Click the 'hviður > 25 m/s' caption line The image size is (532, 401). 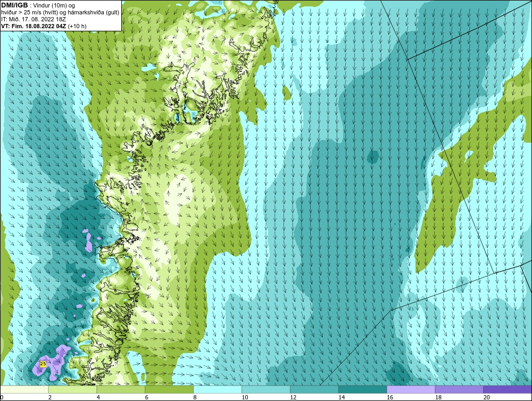(60, 12)
